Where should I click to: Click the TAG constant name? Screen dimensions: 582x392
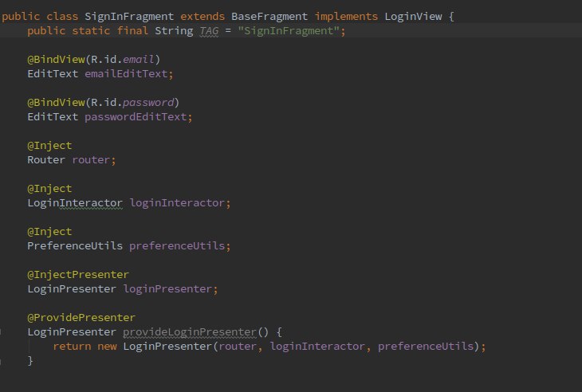209,31
